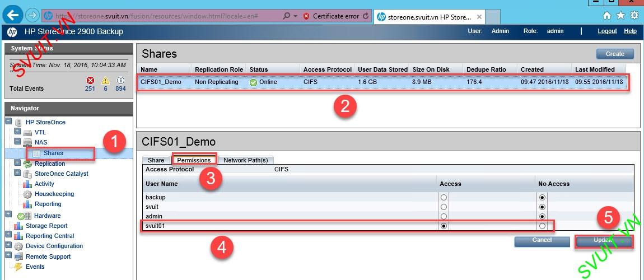644x280 pixels.
Task: Click the Storage Report chart icon
Action: coord(18,226)
